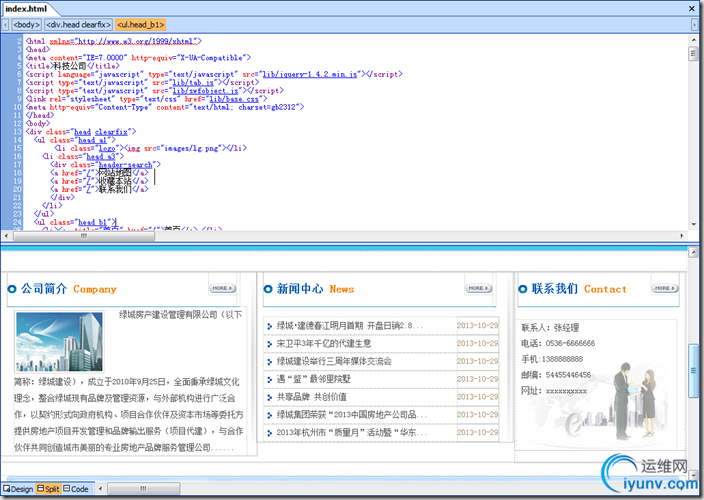Click the code pane horizontal scroll right arrow
Screen dimensions: 704x500
tap(682, 235)
